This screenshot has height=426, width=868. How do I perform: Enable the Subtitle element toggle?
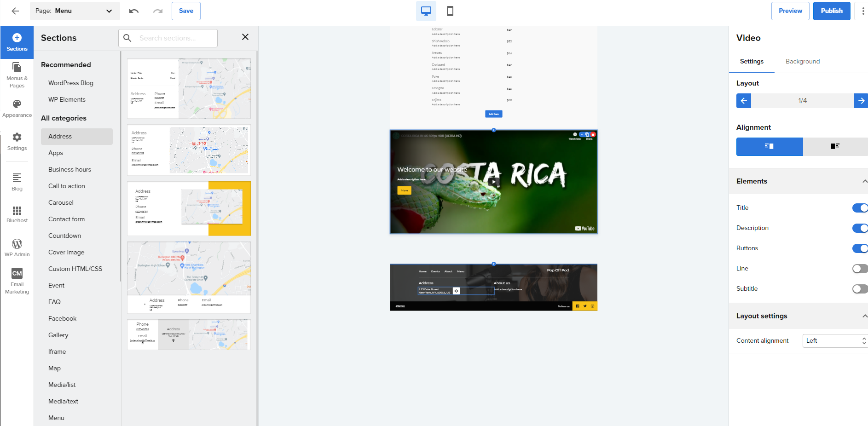(859, 289)
